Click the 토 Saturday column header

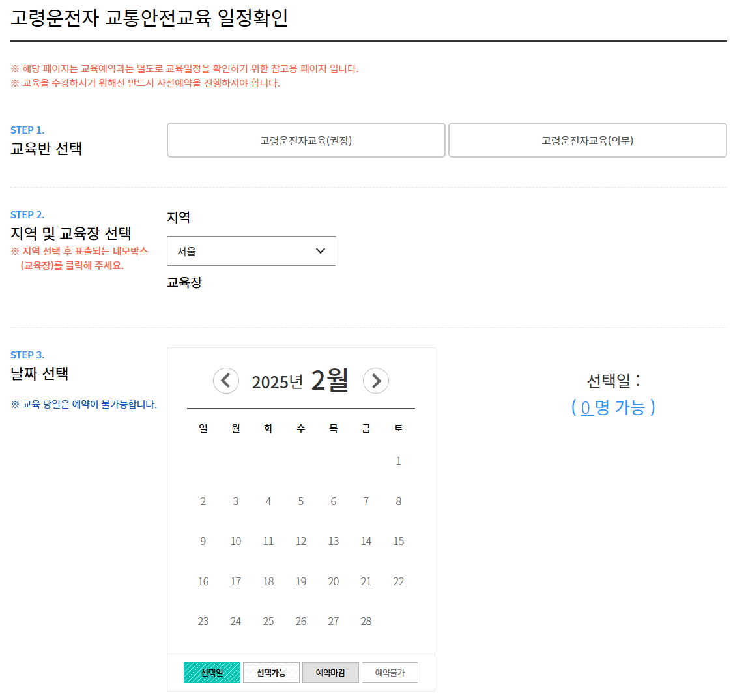[398, 428]
